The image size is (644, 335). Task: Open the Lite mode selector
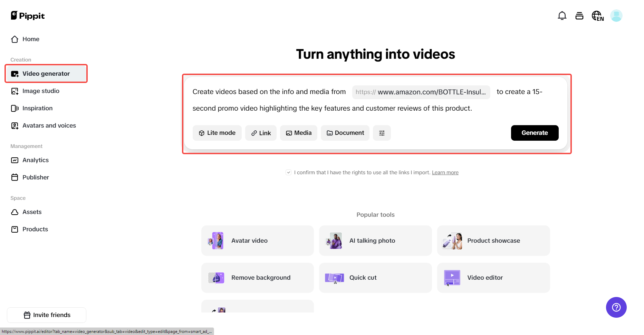(217, 133)
